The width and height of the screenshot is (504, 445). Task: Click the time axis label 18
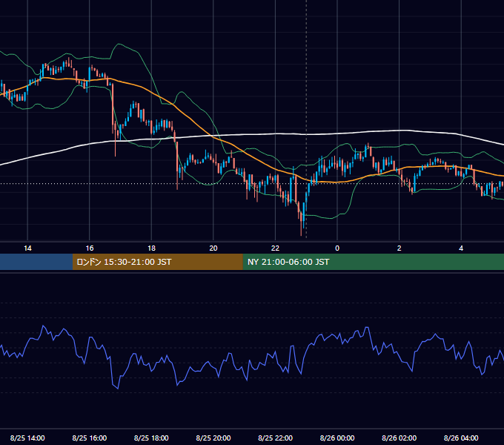coord(151,248)
